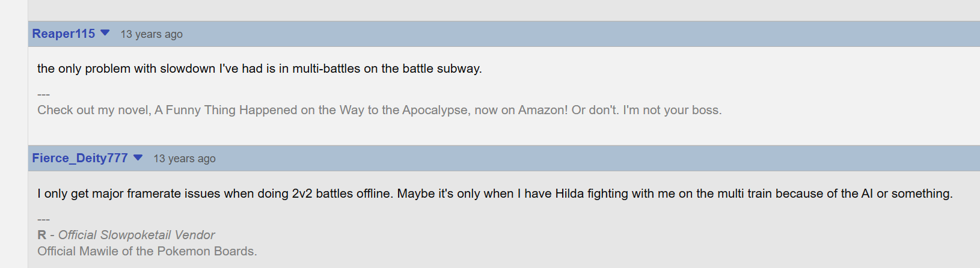The width and height of the screenshot is (980, 268).
Task: Click the bold R in Fierce_Deity777's signature
Action: [41, 235]
